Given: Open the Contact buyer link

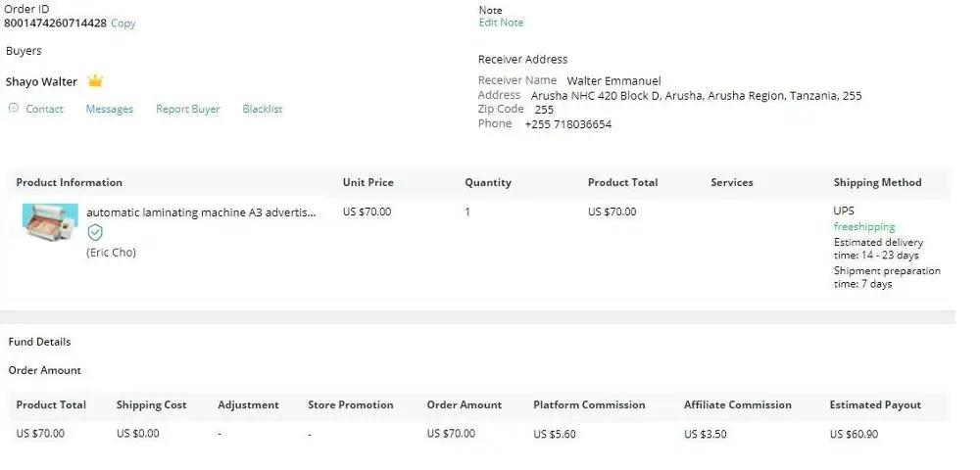Looking at the screenshot, I should click(44, 110).
